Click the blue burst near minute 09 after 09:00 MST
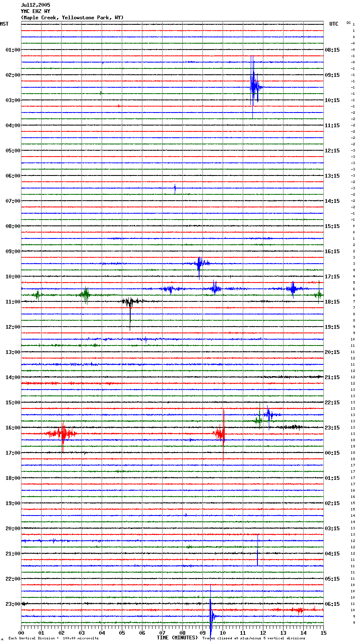 click(x=199, y=264)
